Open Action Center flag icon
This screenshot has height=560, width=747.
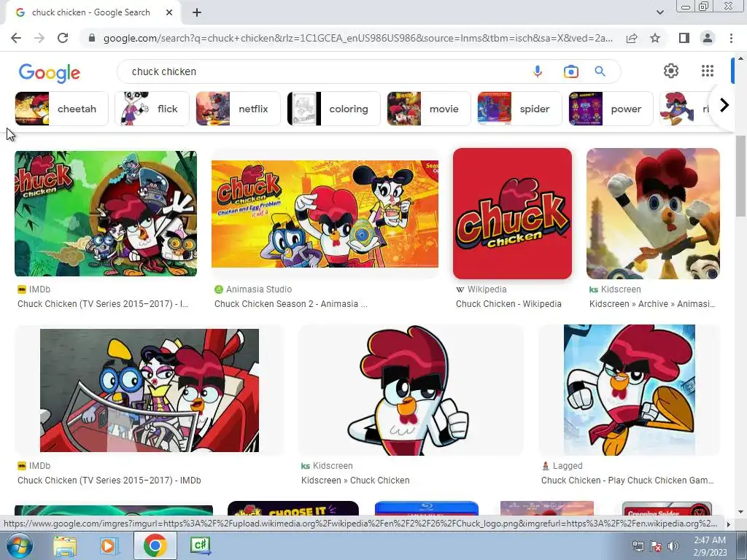point(656,546)
